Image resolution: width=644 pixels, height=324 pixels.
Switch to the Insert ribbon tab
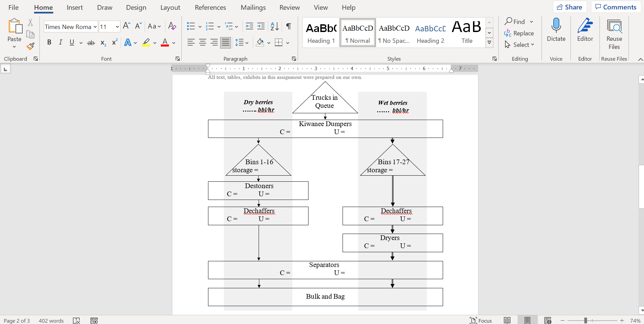point(75,7)
